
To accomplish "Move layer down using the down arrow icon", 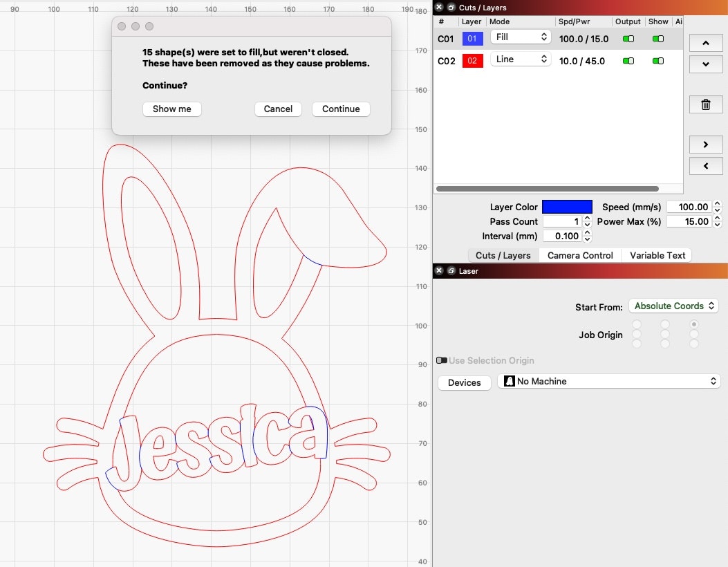I will point(705,64).
